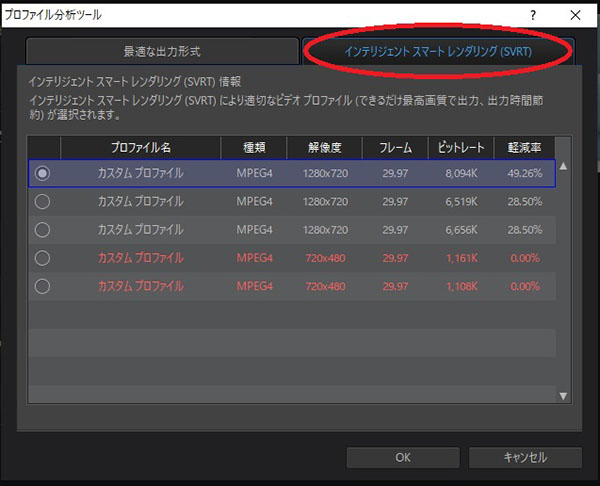The height and width of the screenshot is (486, 600).
Task: Click the 49.26% reduction rate cell
Action: coord(525,173)
